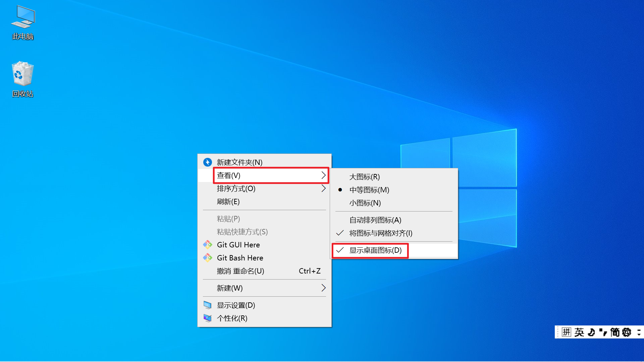Choose Git Bash Here entry
The height and width of the screenshot is (362, 644).
point(264,258)
